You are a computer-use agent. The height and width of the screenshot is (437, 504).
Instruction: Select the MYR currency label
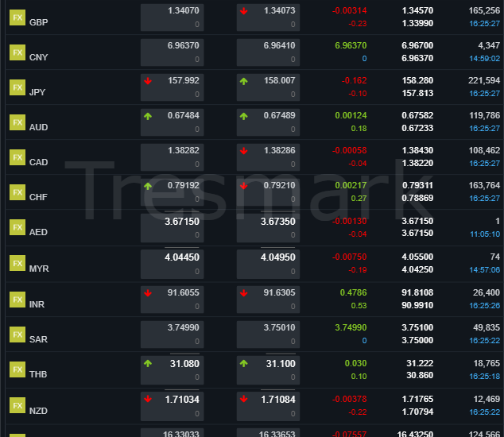39,269
